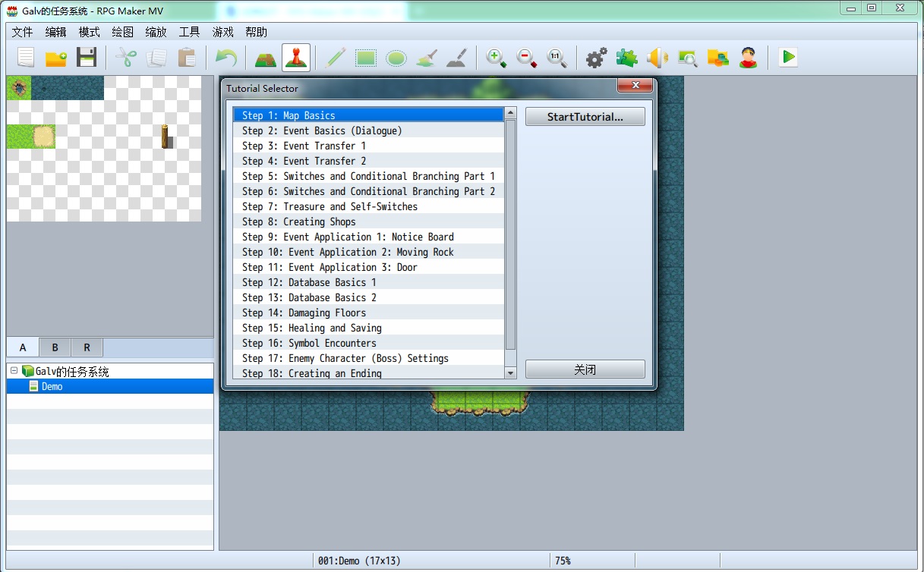Open the Sound Test speaker icon
Screen dimensions: 924x572
point(657,58)
